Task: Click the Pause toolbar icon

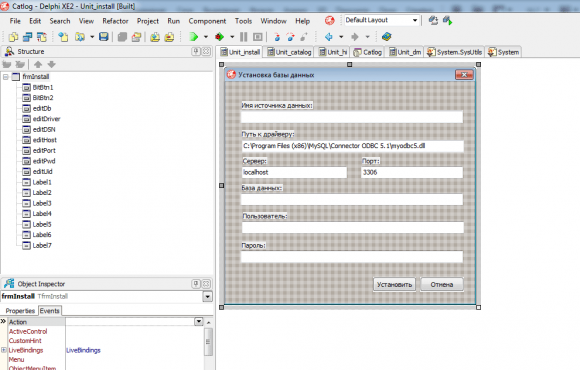Action: (x=243, y=37)
